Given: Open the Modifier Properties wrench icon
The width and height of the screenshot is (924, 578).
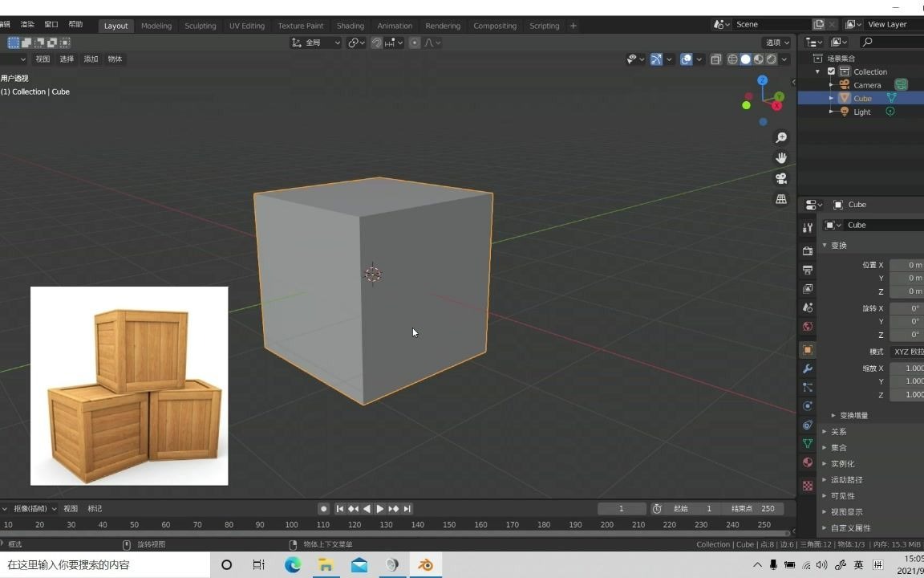Looking at the screenshot, I should tap(808, 369).
